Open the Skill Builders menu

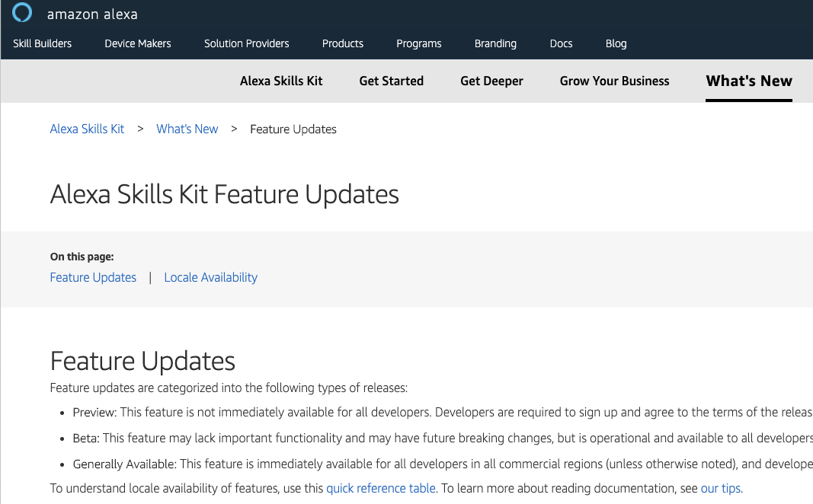pos(43,43)
